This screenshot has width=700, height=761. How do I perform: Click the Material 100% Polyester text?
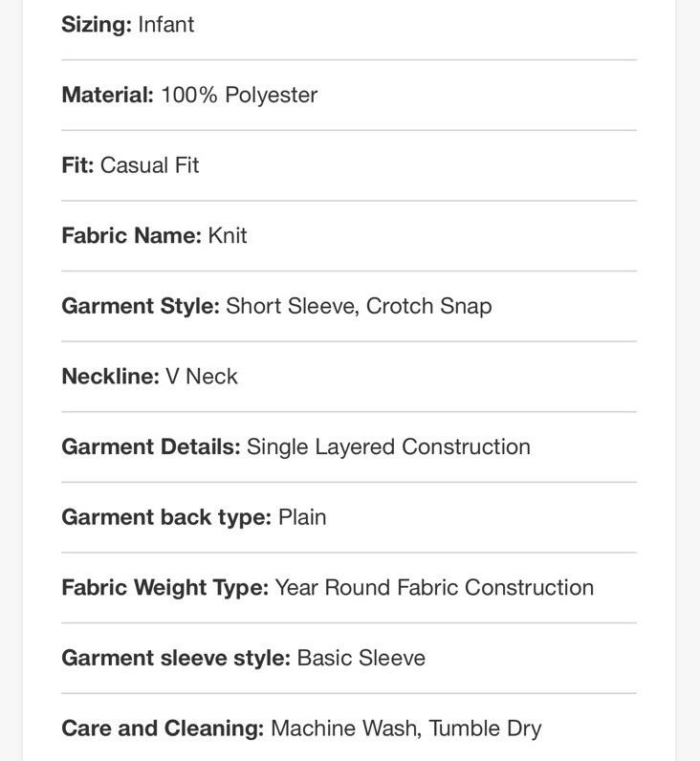point(189,96)
